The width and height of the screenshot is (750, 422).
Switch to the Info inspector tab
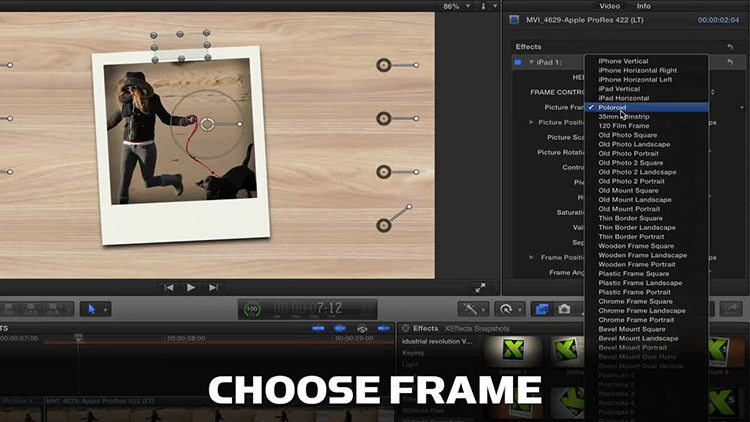[x=643, y=6]
